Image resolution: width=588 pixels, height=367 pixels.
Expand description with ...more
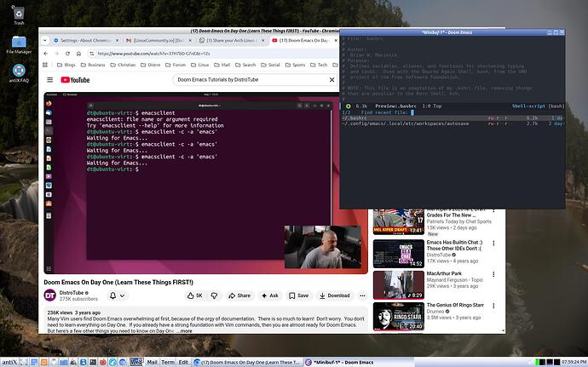pyautogui.click(x=185, y=331)
